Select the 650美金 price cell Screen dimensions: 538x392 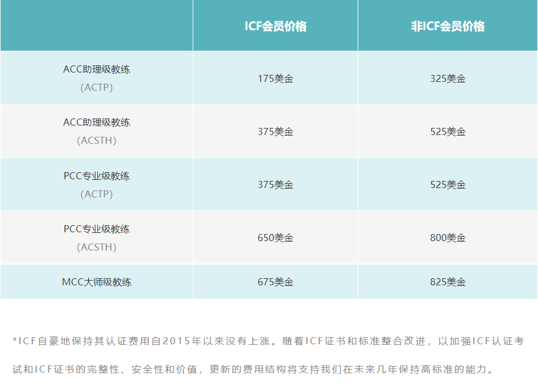[275, 238]
